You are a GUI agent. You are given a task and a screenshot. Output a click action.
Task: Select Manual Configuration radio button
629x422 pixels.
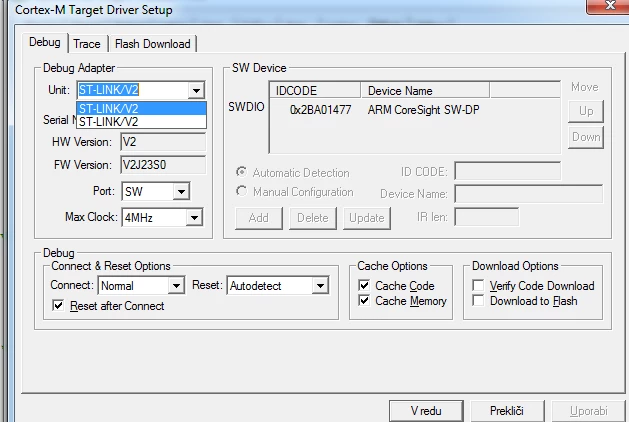241,191
